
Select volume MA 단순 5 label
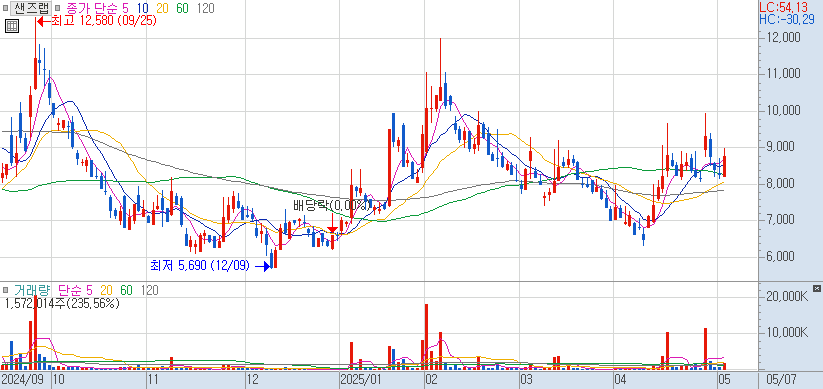pyautogui.click(x=75, y=290)
